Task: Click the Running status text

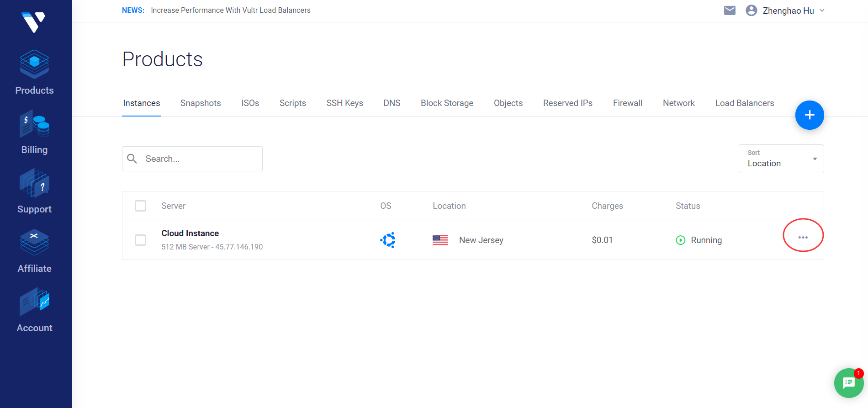Action: pyautogui.click(x=706, y=240)
